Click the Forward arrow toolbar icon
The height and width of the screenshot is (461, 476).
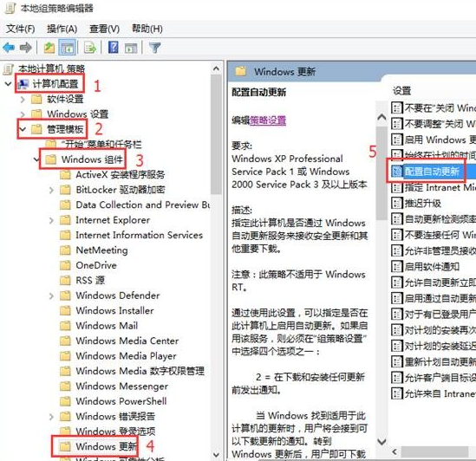pos(25,48)
